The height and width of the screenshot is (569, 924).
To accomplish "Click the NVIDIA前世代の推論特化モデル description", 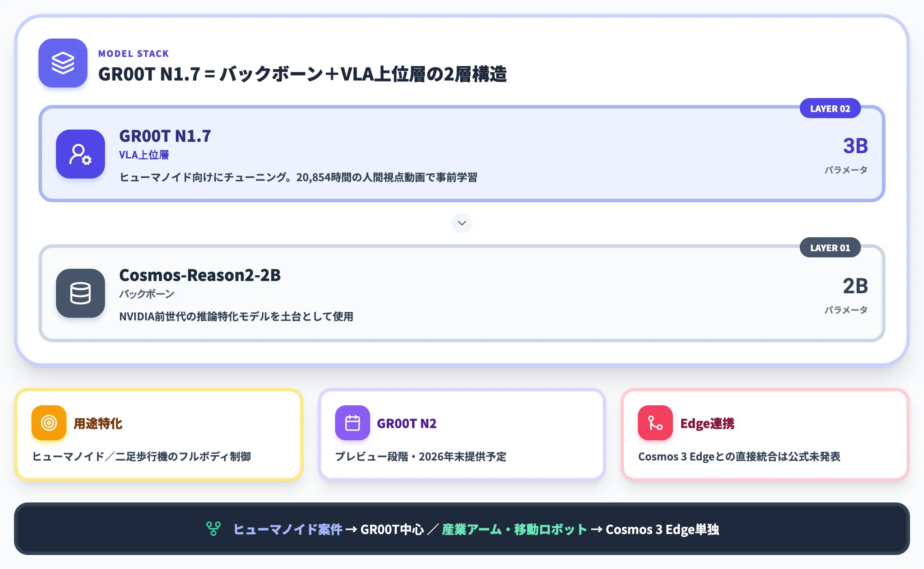I will (x=236, y=316).
